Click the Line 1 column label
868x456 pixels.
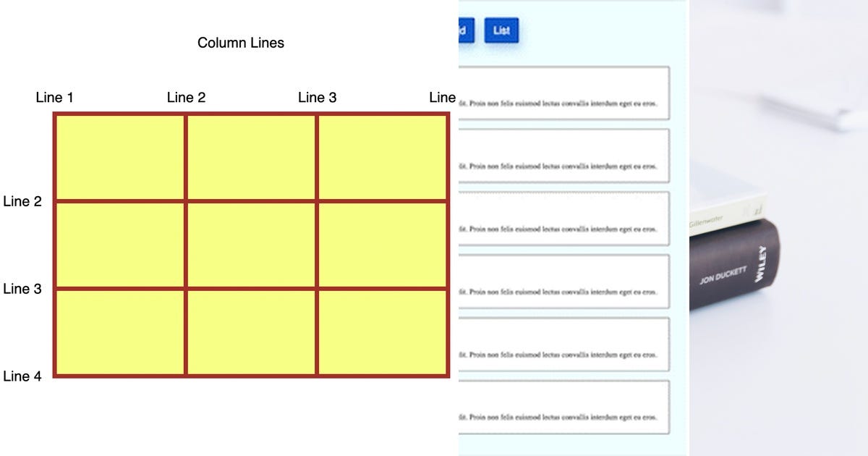54,97
